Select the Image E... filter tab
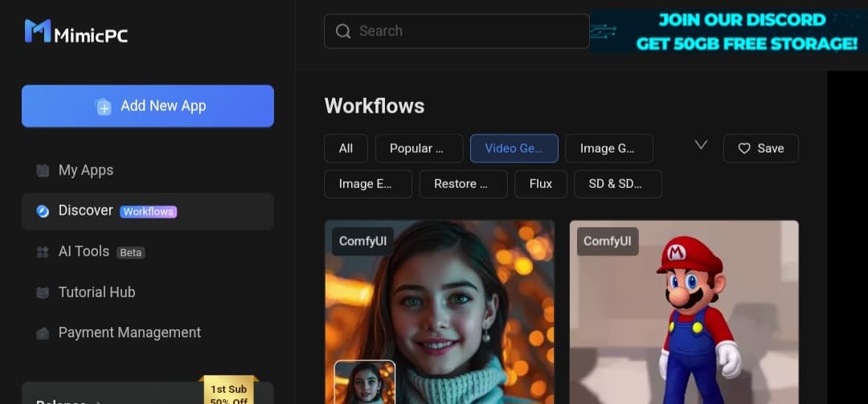This screenshot has height=404, width=868. tap(368, 184)
